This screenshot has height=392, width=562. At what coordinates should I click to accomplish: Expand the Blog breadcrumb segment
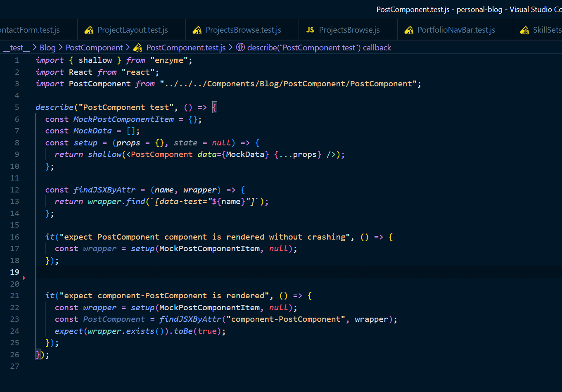click(x=47, y=48)
